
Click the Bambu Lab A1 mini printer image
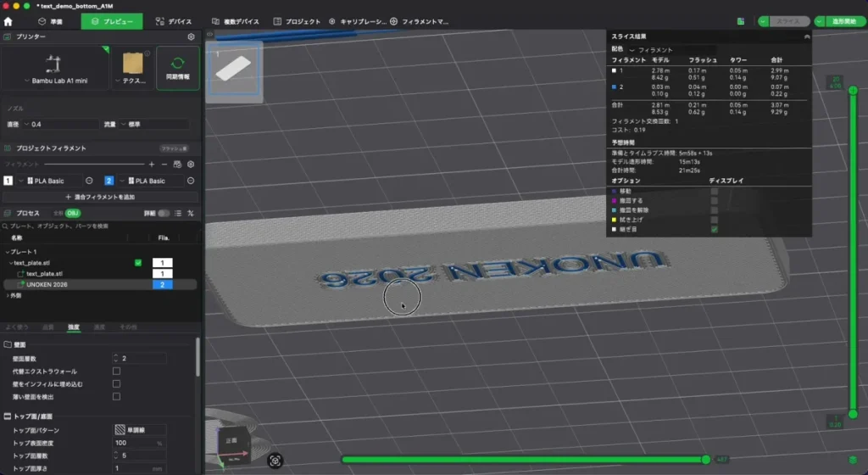point(53,64)
